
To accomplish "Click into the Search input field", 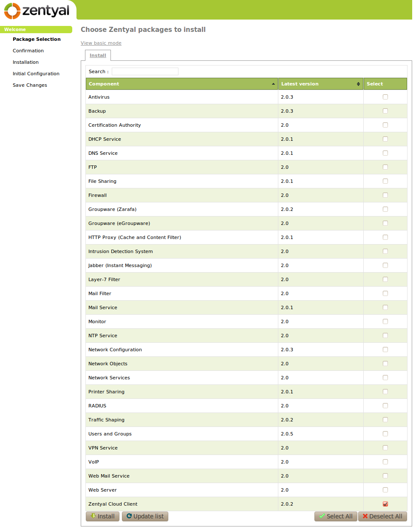I will pos(145,71).
